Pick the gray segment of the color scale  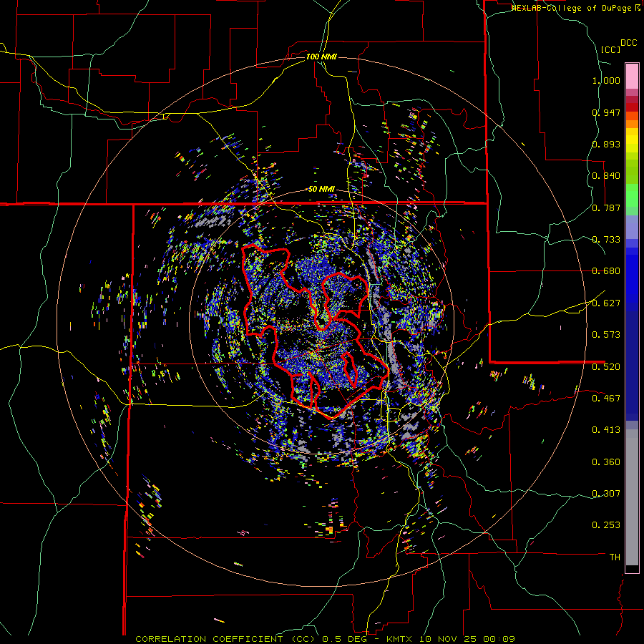[632, 497]
